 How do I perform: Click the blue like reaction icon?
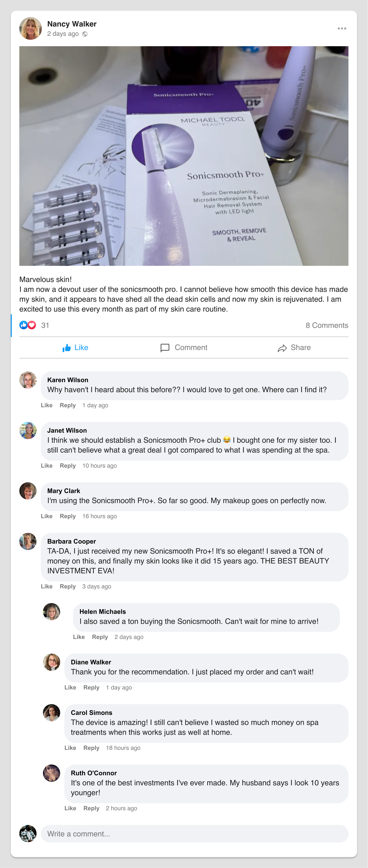(x=23, y=325)
